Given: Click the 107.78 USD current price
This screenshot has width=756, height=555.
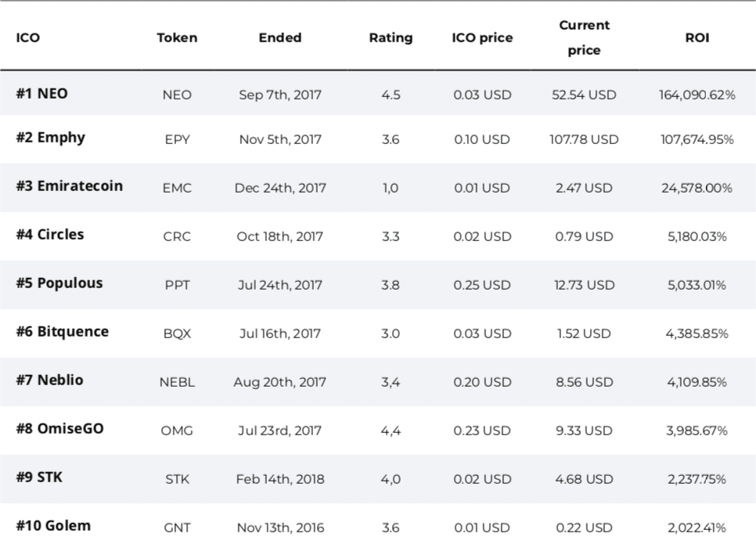Looking at the screenshot, I should pyautogui.click(x=585, y=140).
